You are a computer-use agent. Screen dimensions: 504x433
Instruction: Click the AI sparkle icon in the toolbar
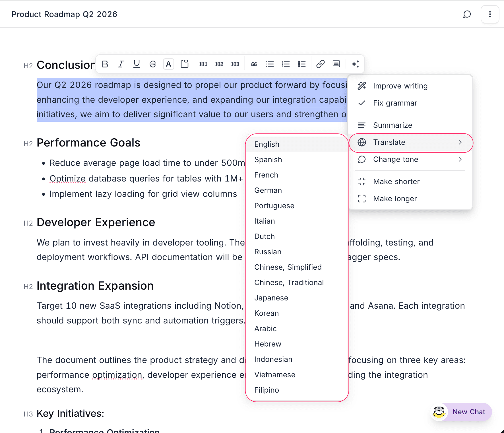point(355,64)
